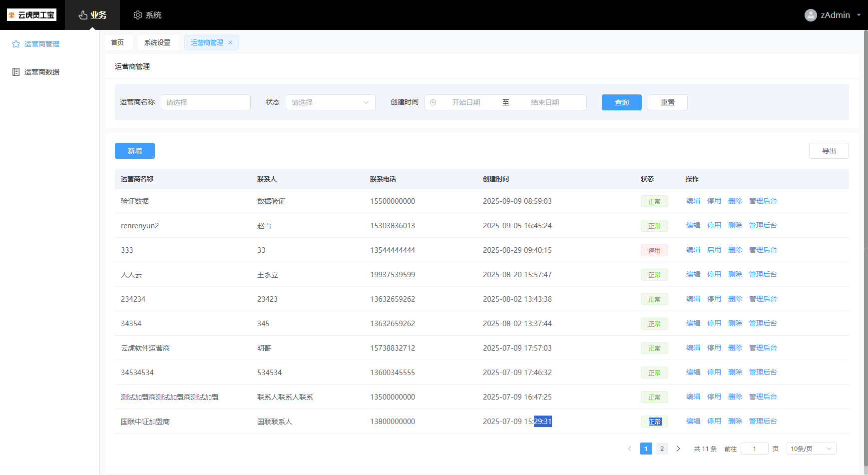Viewport: 868px width, 475px height.
Task: Select 运营商管理 in the sidebar
Action: (42, 44)
